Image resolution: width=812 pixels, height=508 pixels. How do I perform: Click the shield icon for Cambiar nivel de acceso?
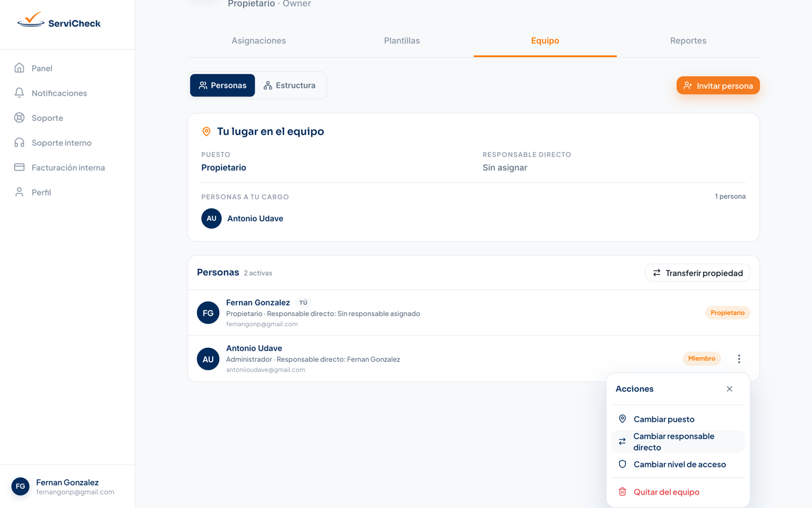coord(623,464)
